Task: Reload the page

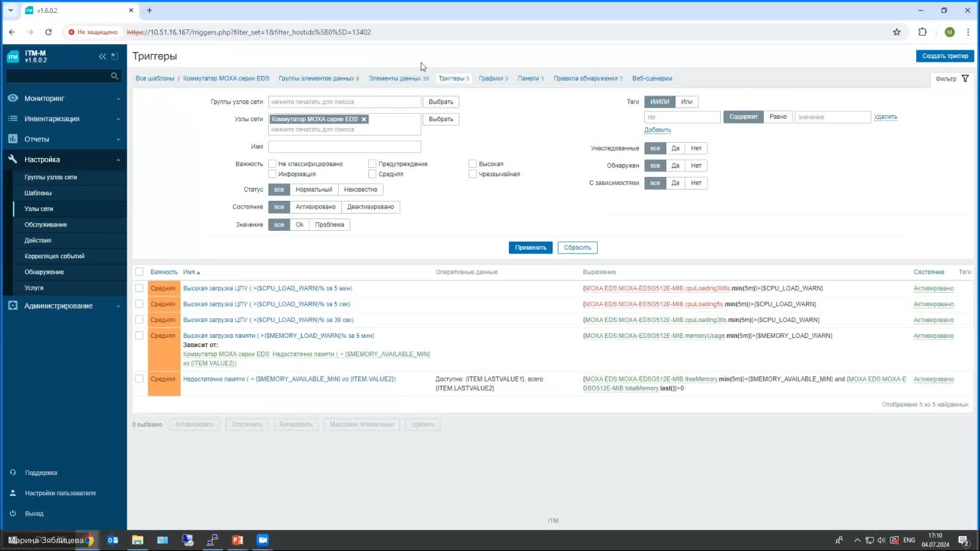Action: [48, 32]
